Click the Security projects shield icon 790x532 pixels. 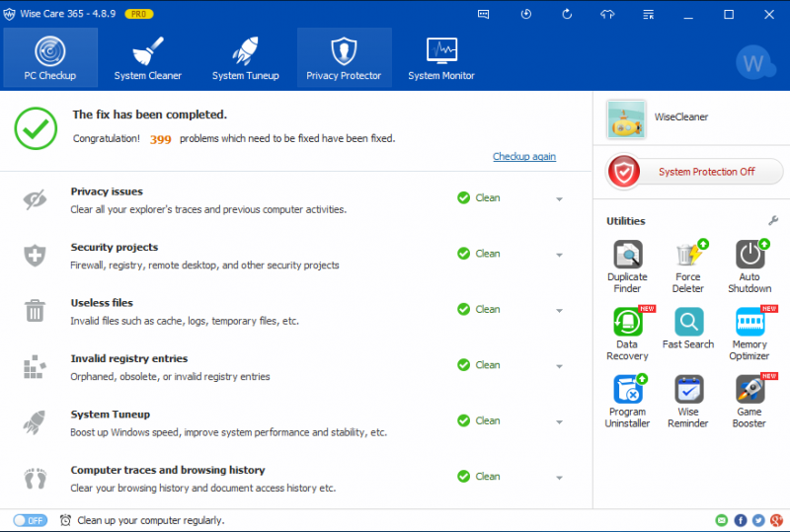(35, 256)
